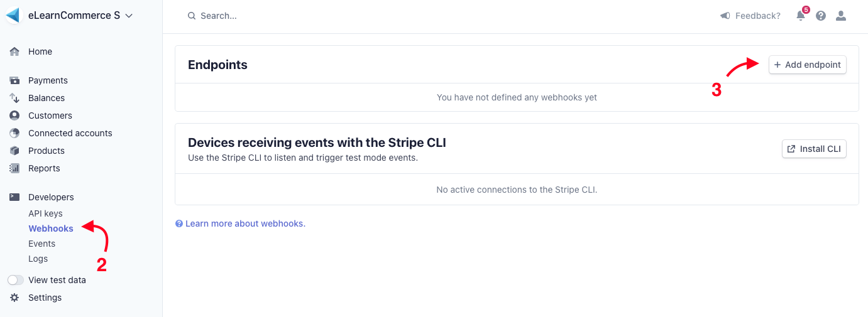
Task: Open notifications bell with badge
Action: pyautogui.click(x=801, y=15)
